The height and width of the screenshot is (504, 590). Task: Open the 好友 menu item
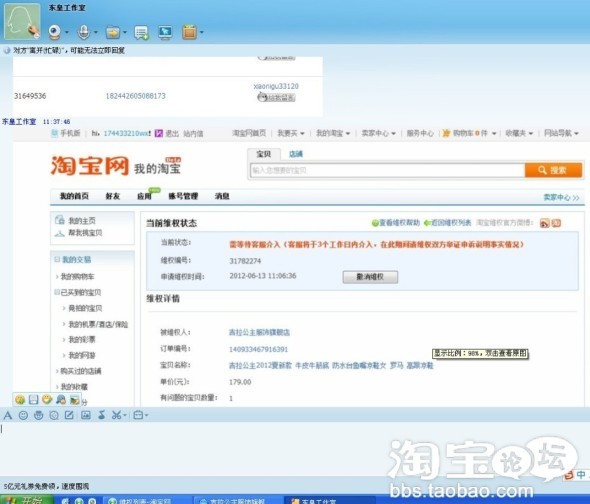click(x=113, y=196)
